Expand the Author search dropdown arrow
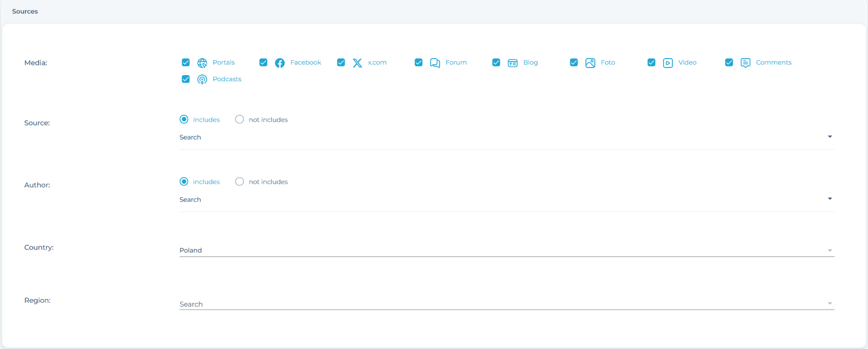 pyautogui.click(x=830, y=199)
